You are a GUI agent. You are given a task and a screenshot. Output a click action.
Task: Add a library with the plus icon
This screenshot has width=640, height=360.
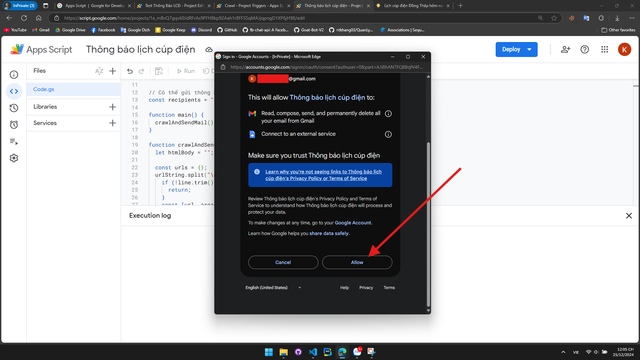click(113, 107)
